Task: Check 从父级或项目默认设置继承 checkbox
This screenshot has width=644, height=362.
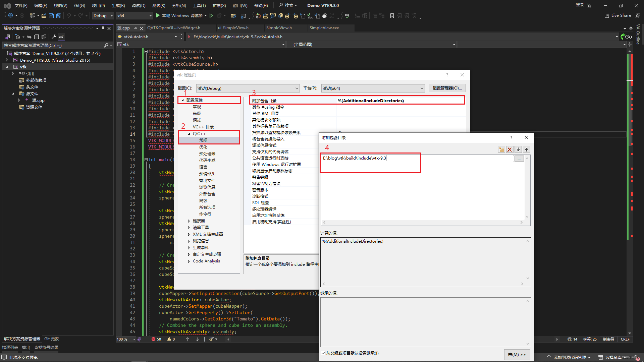Action: [x=323, y=353]
